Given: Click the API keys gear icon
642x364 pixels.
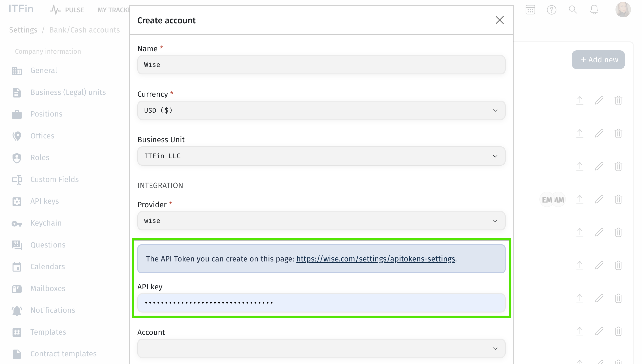Looking at the screenshot, I should pyautogui.click(x=17, y=201).
